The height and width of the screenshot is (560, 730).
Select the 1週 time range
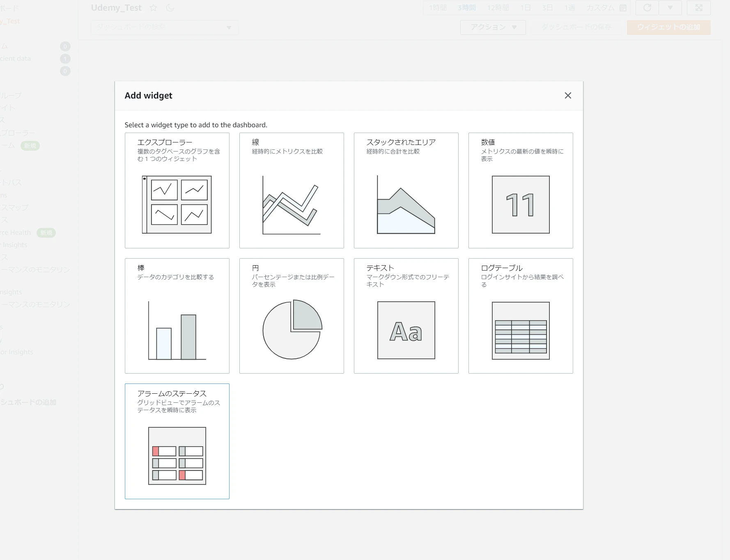pos(569,8)
